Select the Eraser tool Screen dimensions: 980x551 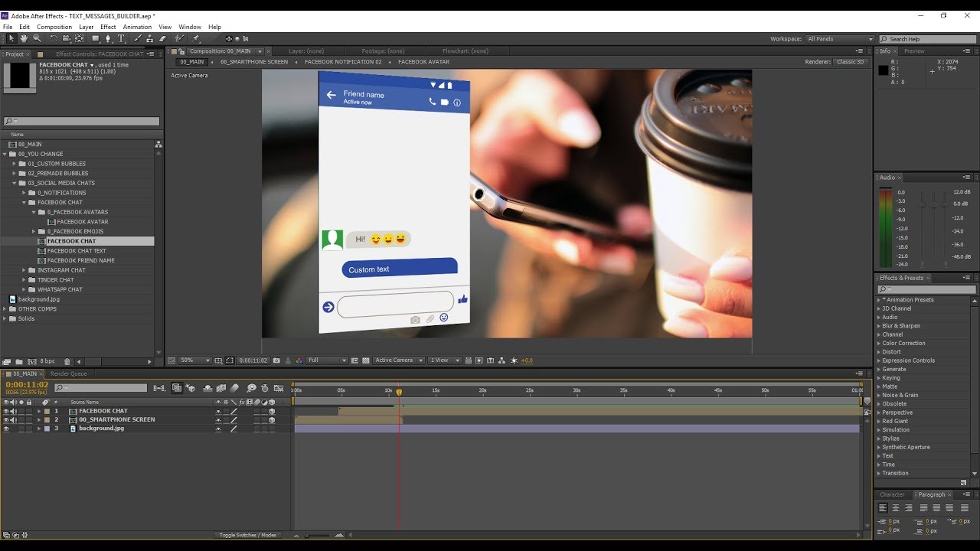point(162,38)
